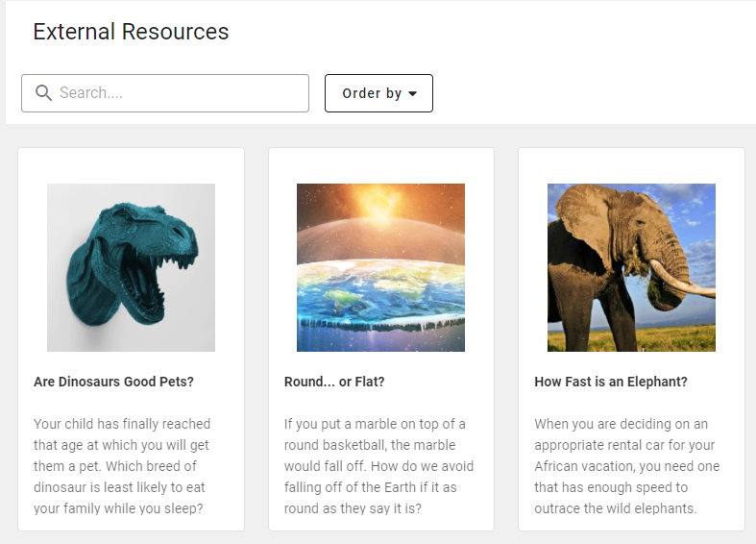The width and height of the screenshot is (756, 544).
Task: Click the African vacation rental car description
Action: 626,466
